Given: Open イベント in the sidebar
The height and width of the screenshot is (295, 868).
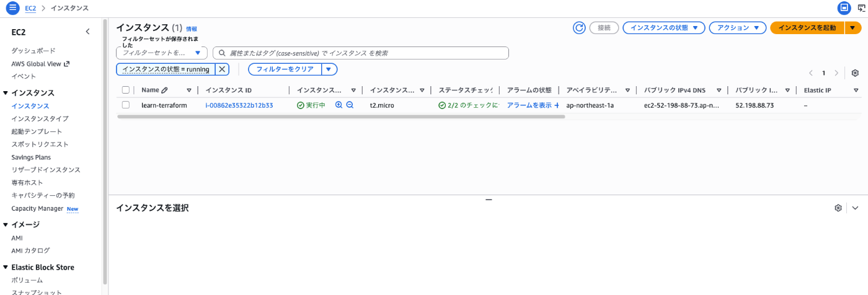Looking at the screenshot, I should point(24,76).
